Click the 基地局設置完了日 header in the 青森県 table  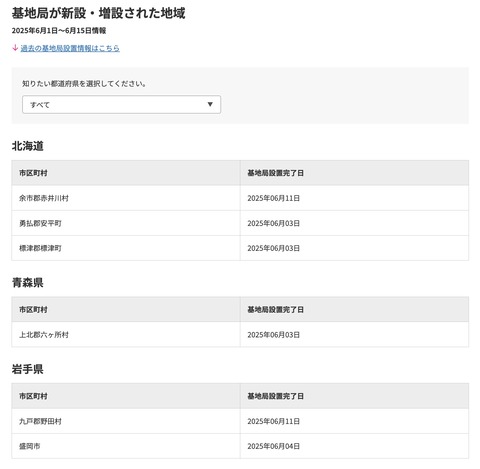[354, 309]
